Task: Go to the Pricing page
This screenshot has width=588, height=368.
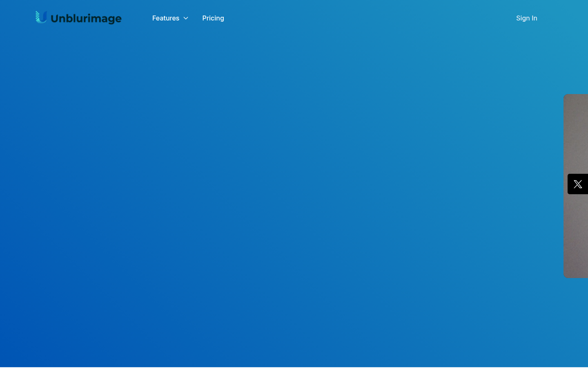Action: click(213, 18)
